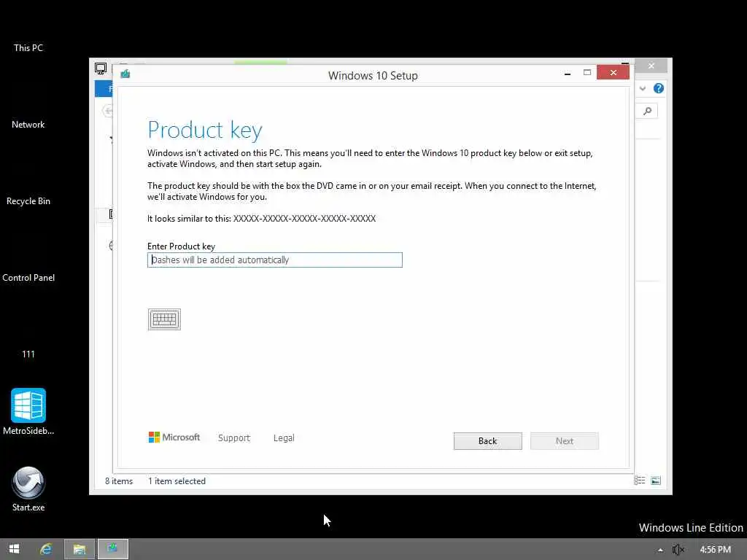Minimize the Windows 10 Setup window
The height and width of the screenshot is (560, 747).
[x=568, y=73]
